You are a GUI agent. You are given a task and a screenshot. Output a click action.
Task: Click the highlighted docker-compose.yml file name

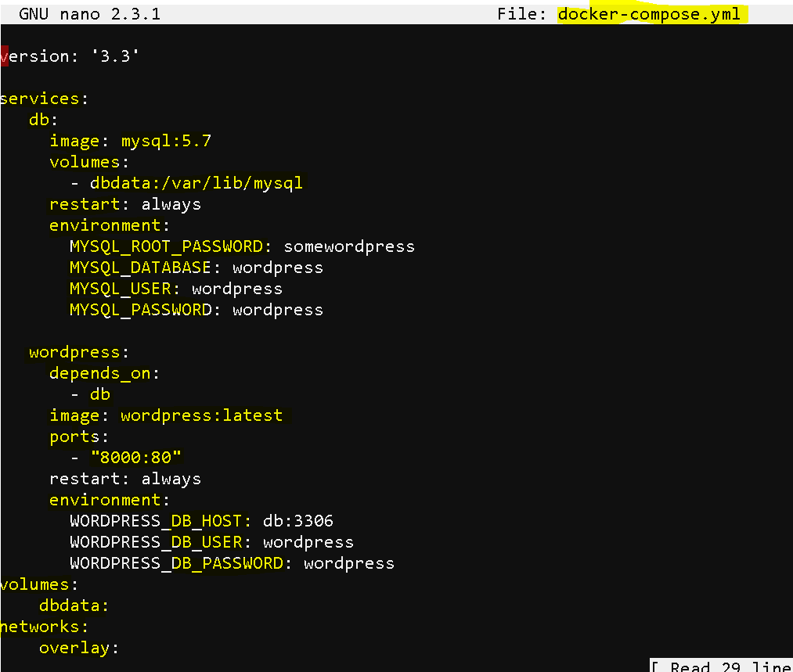point(649,14)
